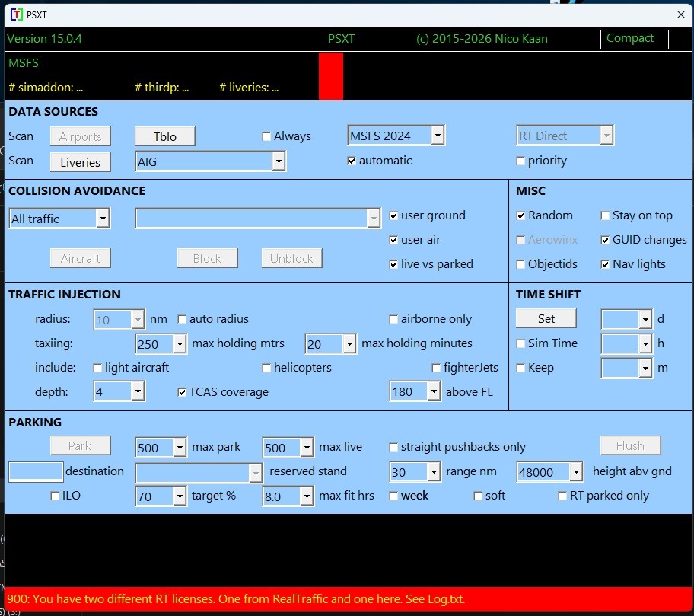Close the PSXT window

point(681,14)
